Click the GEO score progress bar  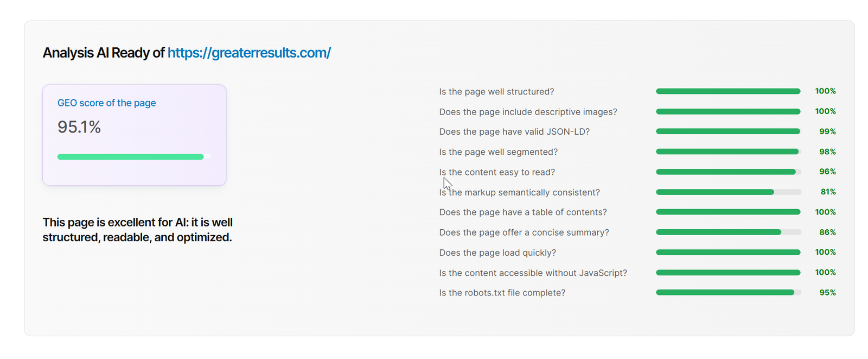(135, 157)
